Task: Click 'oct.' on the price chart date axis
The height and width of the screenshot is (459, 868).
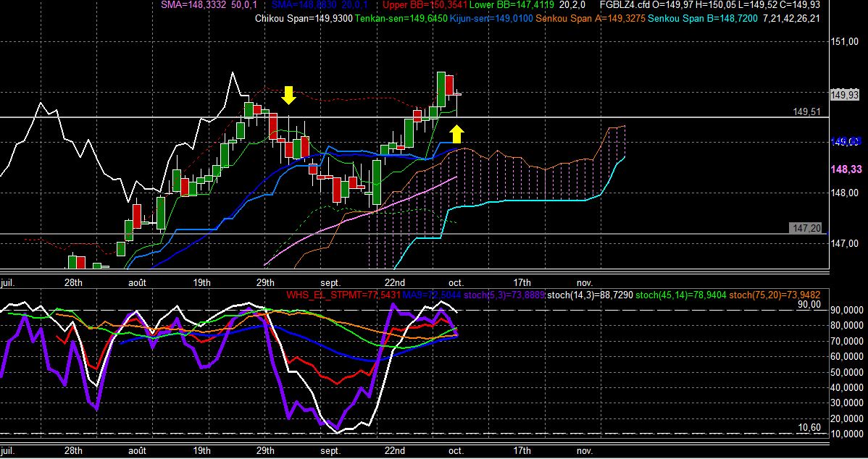Action: coord(456,282)
